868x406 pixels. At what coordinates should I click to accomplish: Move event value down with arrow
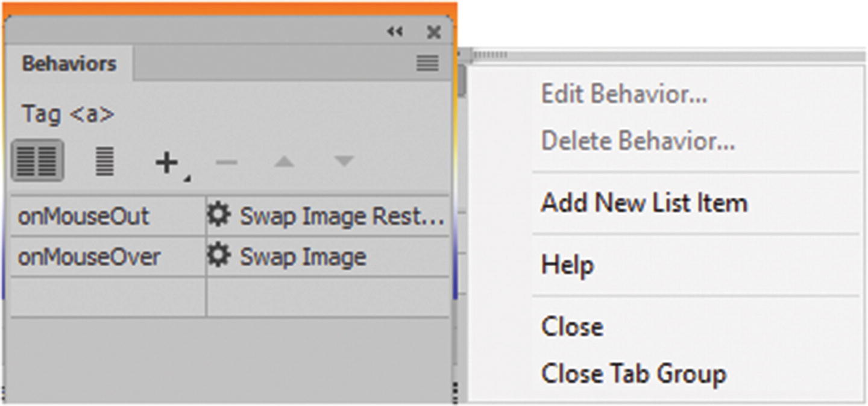(344, 161)
